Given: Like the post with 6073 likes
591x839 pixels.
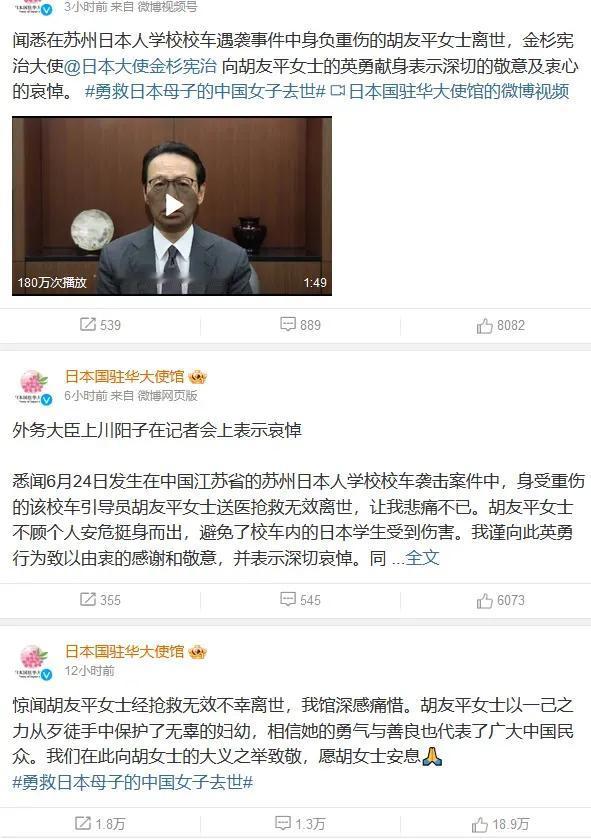Looking at the screenshot, I should [x=501, y=600].
